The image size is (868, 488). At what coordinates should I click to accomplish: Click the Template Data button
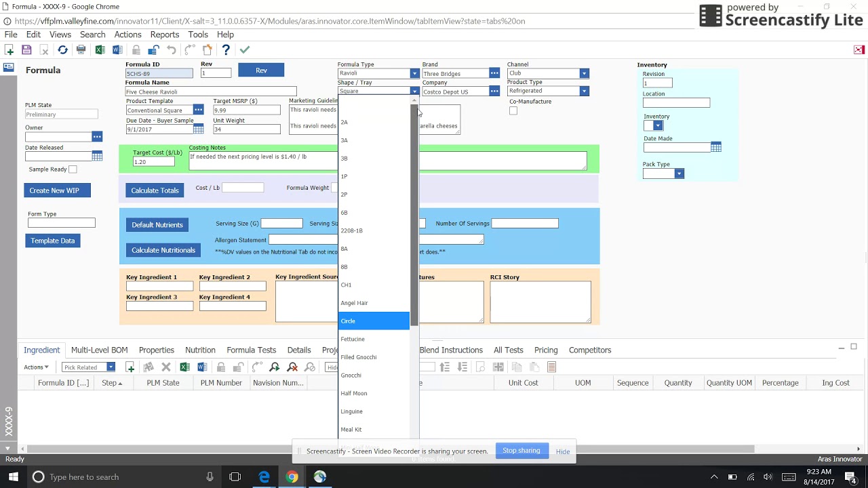pos(53,241)
